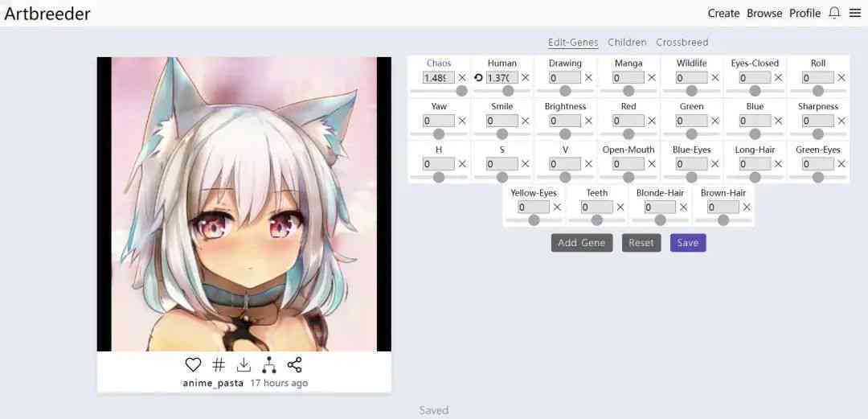Remove the Brightness gene

(x=588, y=121)
